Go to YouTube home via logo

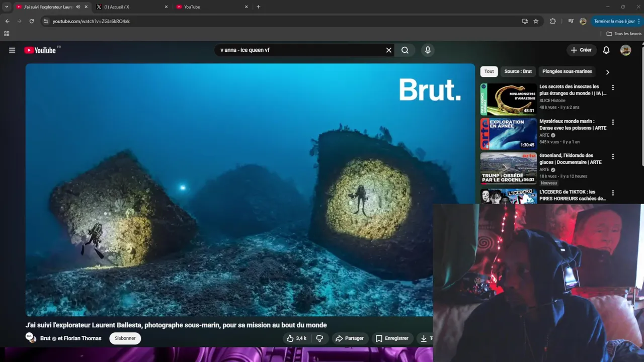(x=40, y=50)
